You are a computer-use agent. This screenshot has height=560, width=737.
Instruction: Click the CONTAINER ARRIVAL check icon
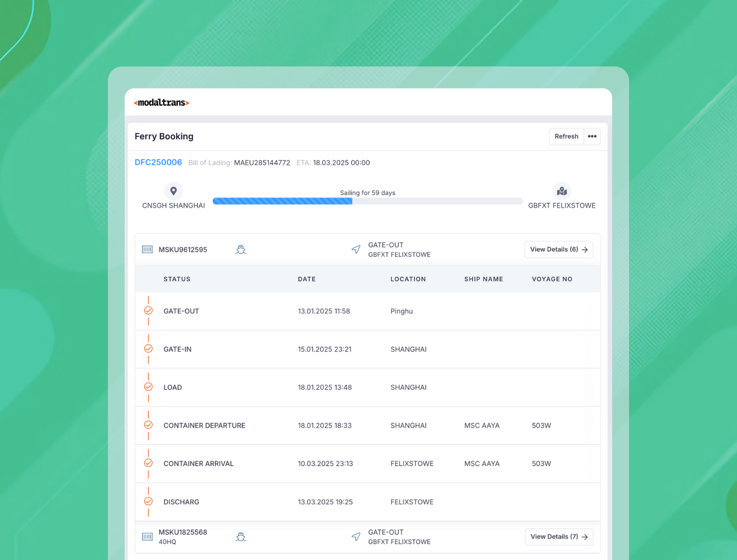pyautogui.click(x=148, y=463)
